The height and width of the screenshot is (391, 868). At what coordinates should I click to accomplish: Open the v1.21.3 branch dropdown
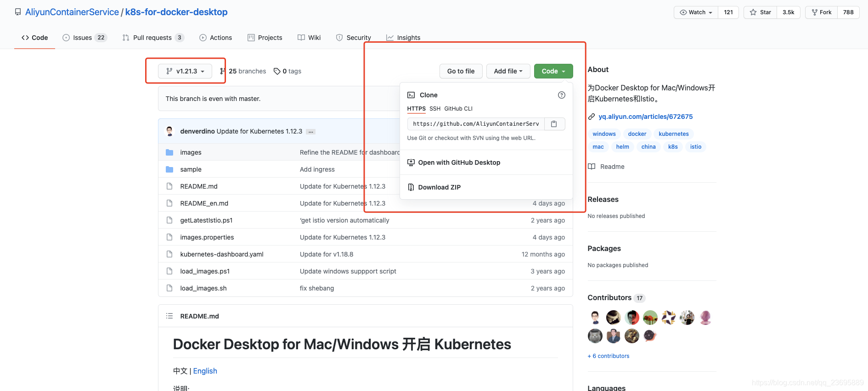pyautogui.click(x=185, y=71)
